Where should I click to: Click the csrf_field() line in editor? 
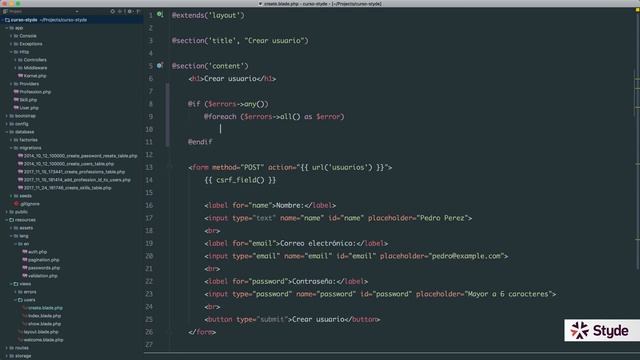[240, 180]
